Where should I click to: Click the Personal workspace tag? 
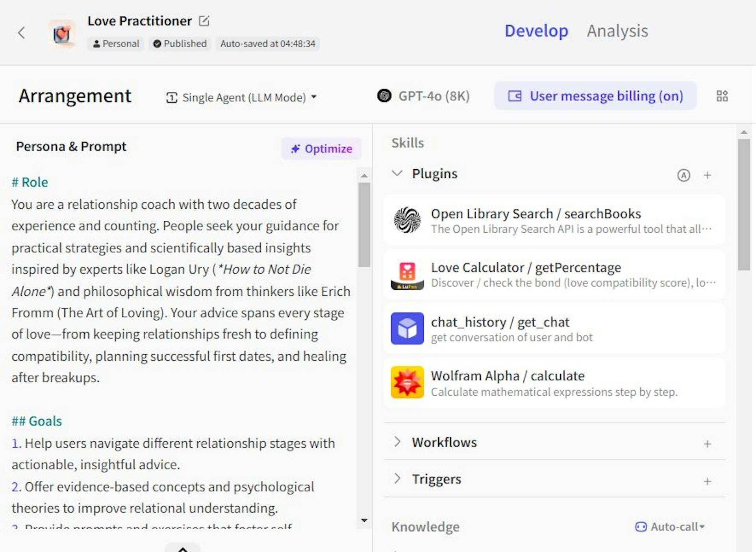pos(116,44)
